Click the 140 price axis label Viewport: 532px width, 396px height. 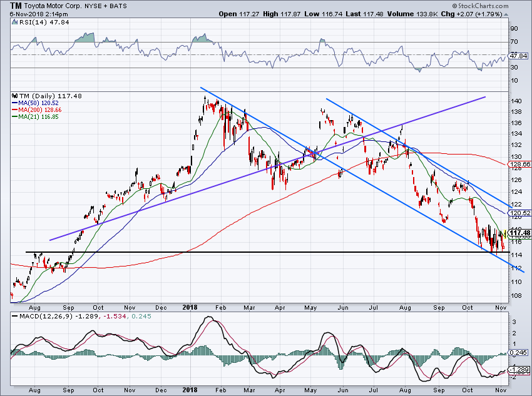[x=516, y=101]
